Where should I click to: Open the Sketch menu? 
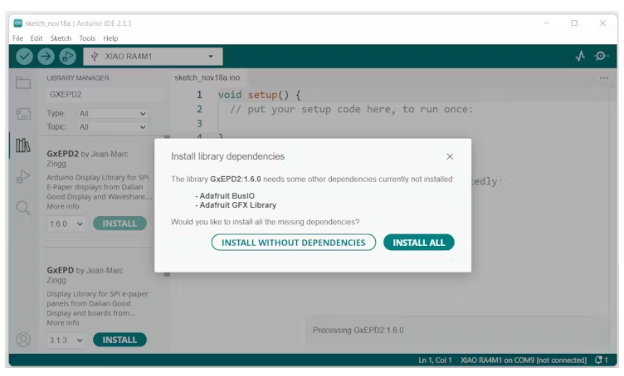click(x=60, y=38)
